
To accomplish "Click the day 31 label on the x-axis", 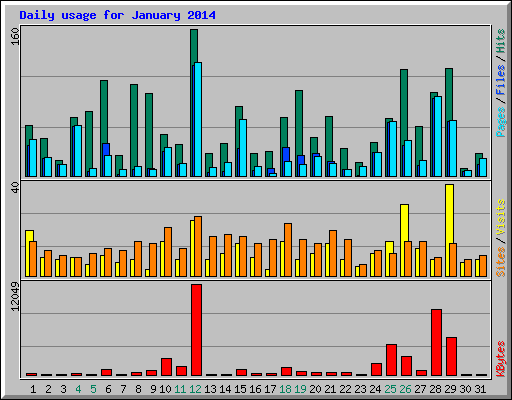I will pyautogui.click(x=480, y=389).
